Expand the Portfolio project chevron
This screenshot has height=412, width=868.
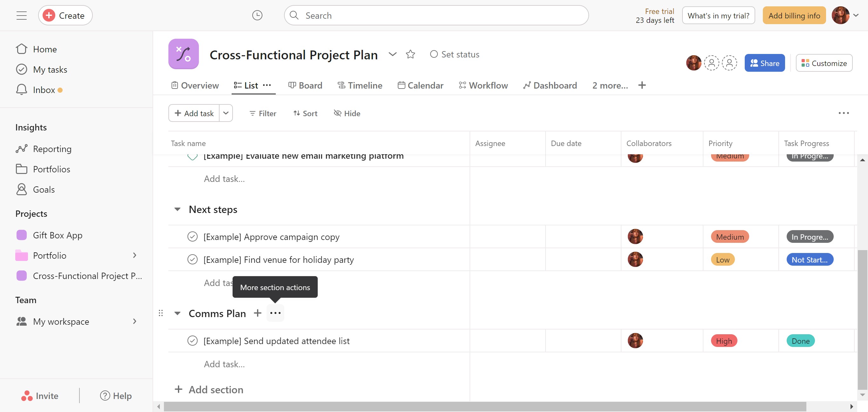pos(135,256)
